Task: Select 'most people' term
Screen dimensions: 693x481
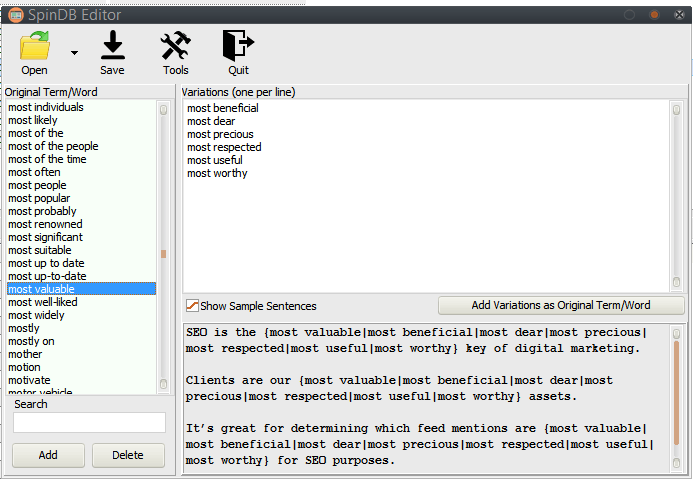Action: pyautogui.click(x=81, y=185)
